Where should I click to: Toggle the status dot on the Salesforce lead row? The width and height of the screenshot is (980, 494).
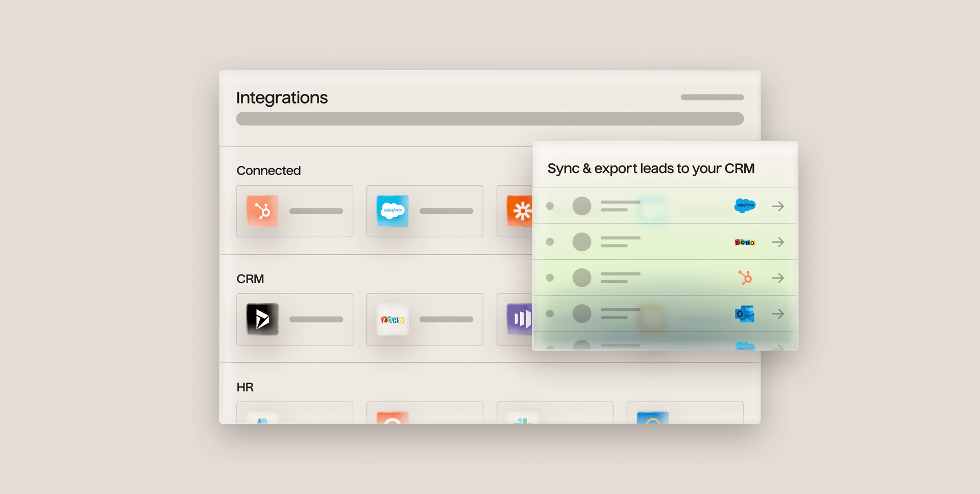coord(550,206)
